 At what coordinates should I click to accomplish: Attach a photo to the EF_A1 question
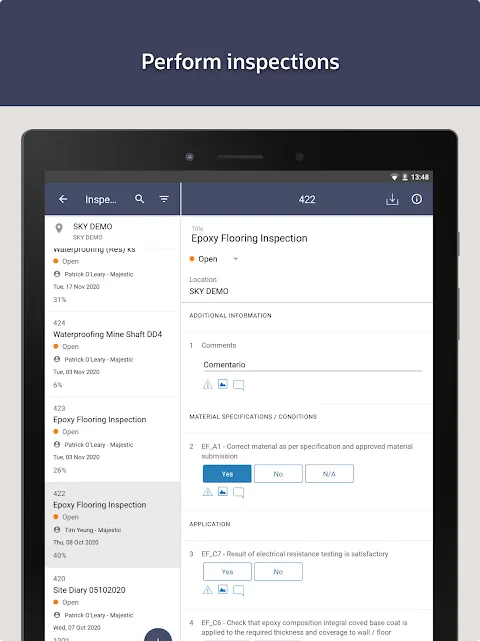(x=223, y=492)
